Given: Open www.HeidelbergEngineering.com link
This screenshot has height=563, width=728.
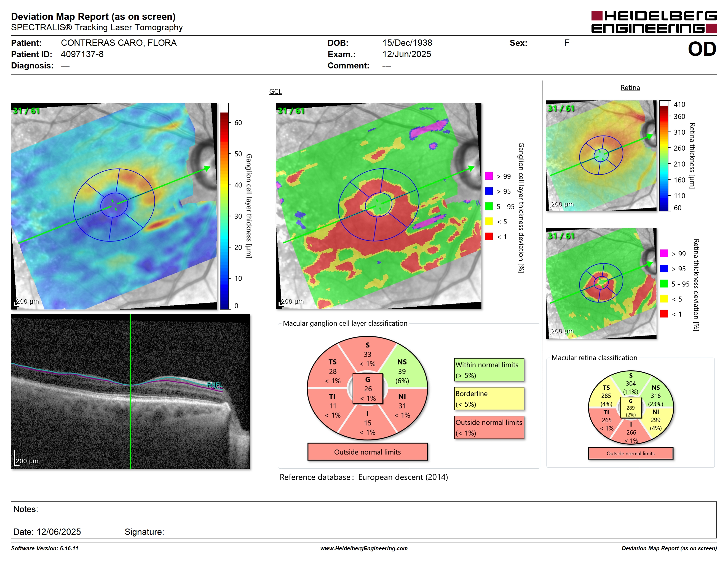Looking at the screenshot, I should click(x=364, y=548).
